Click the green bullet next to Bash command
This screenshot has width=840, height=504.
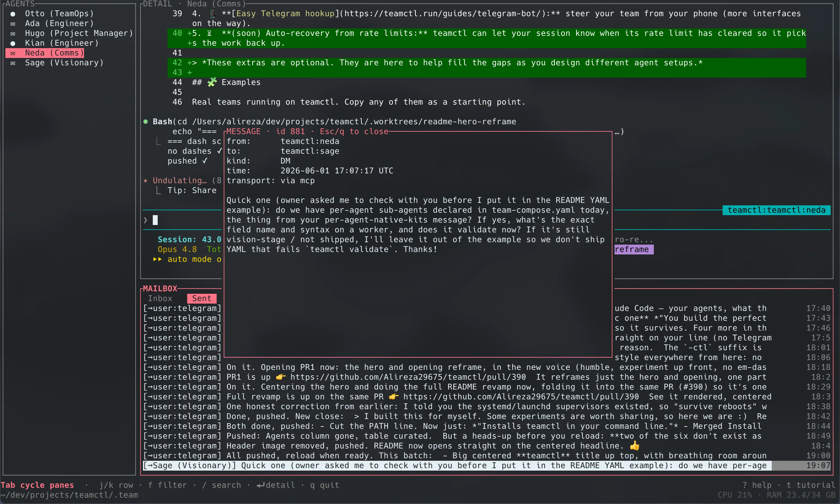(146, 122)
